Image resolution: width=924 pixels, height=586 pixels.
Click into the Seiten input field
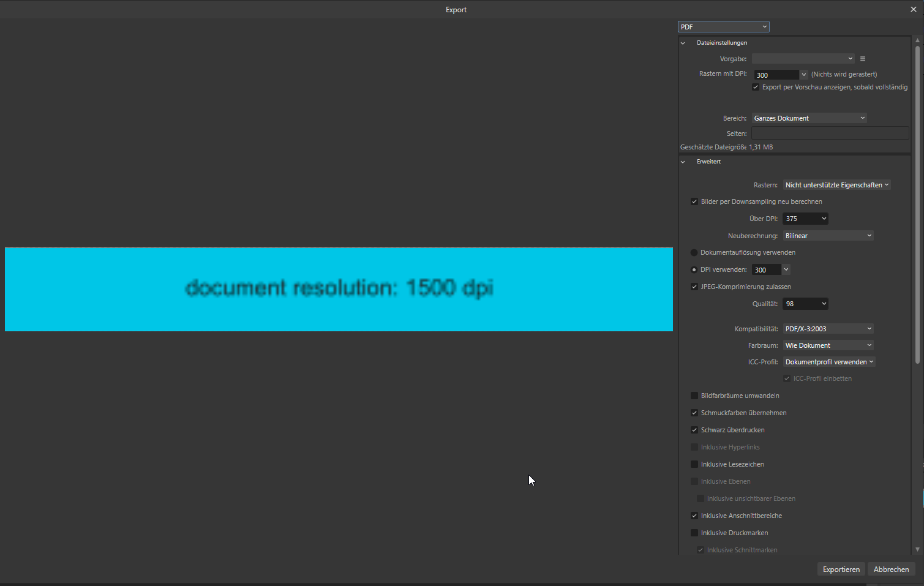pos(830,133)
